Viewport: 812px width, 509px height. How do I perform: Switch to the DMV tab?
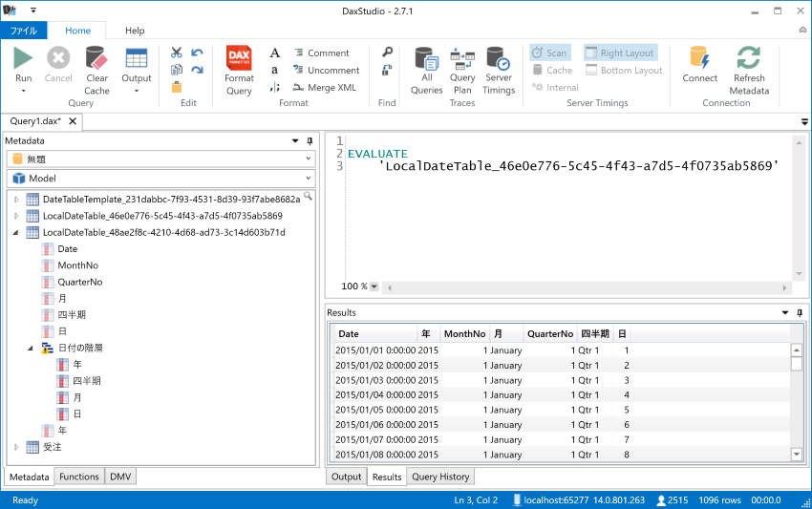(x=120, y=477)
